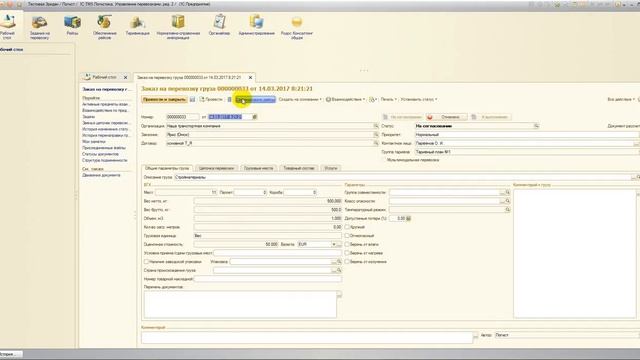This screenshot has height=360, width=640.
Task: Close the Заказ на перевозку груза tab
Action: point(250,77)
